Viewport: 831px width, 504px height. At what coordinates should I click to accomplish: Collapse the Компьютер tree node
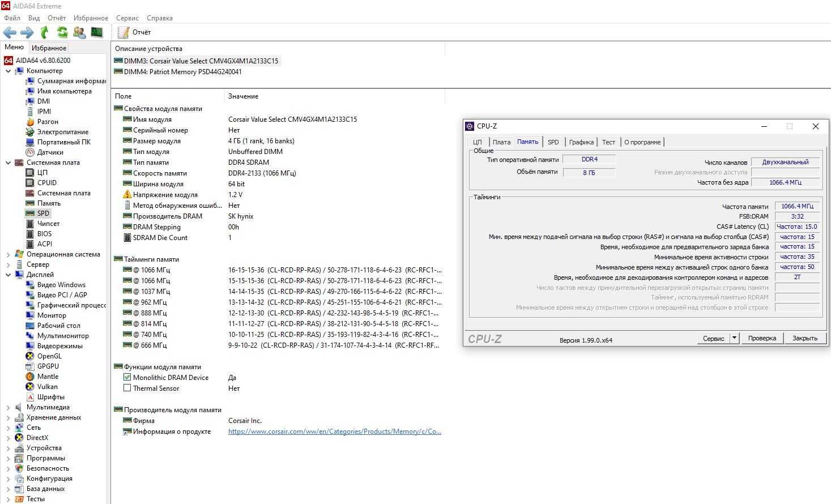click(8, 71)
